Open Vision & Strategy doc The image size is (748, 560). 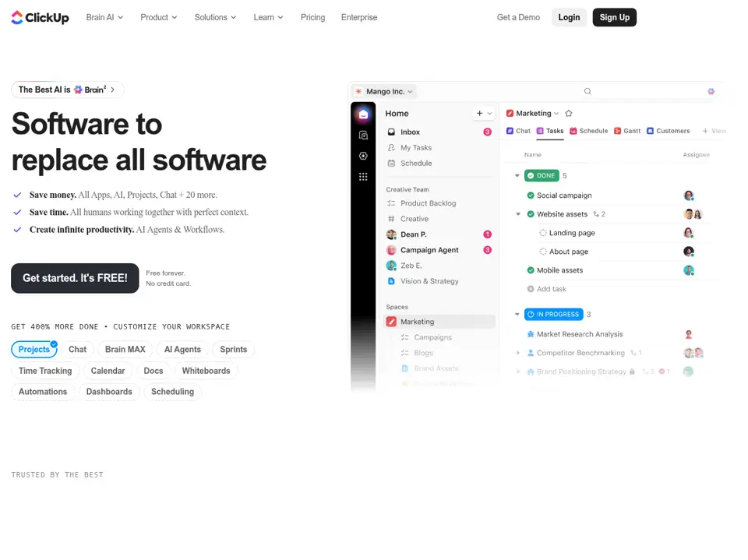tap(439, 281)
